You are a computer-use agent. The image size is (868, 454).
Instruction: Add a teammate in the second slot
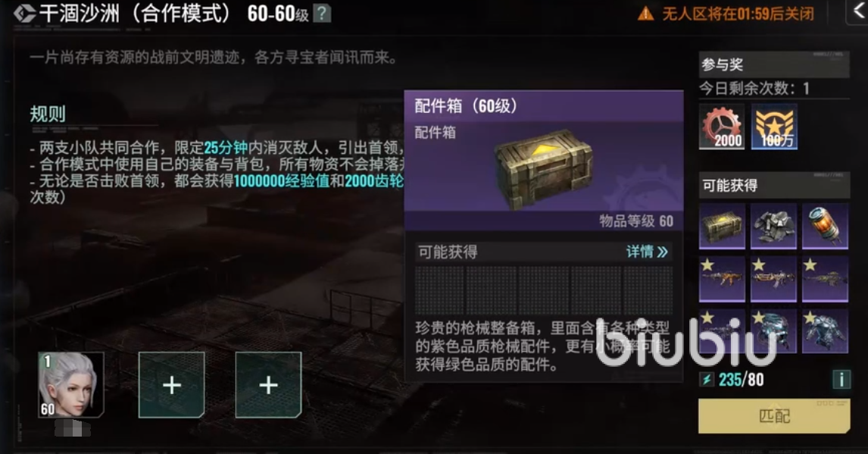172,385
